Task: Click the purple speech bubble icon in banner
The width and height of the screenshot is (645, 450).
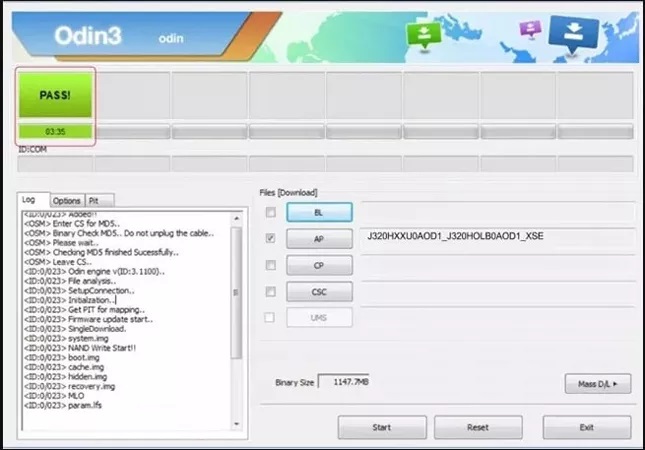Action: [x=529, y=30]
